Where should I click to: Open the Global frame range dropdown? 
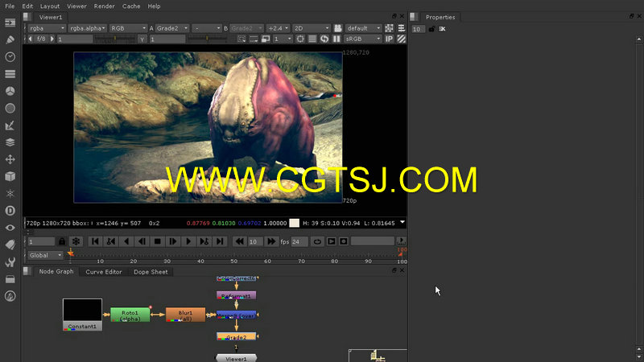45,255
